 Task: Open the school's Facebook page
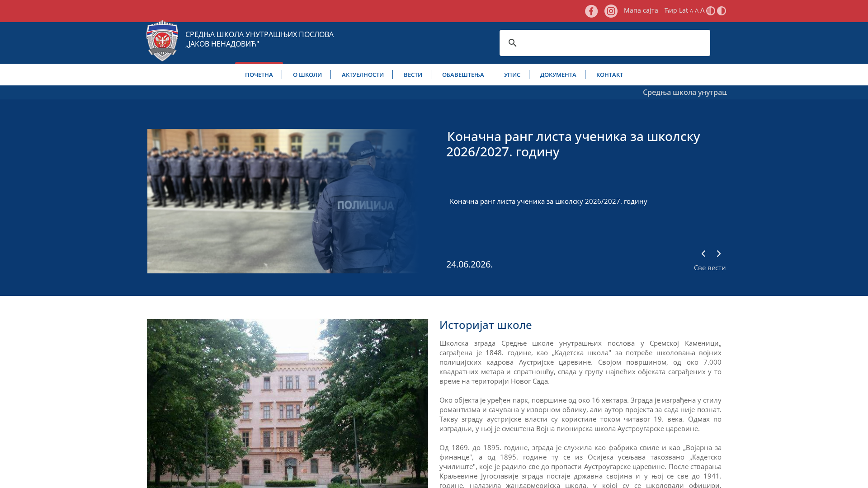(591, 11)
